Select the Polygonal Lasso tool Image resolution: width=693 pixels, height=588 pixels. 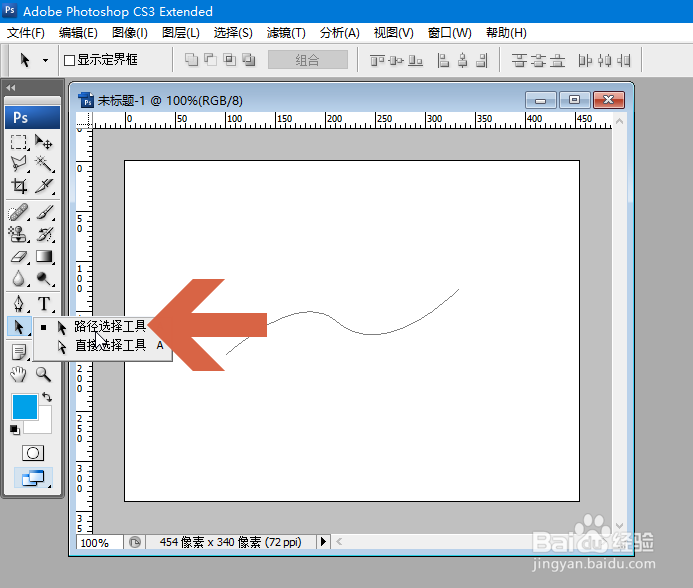(x=19, y=164)
